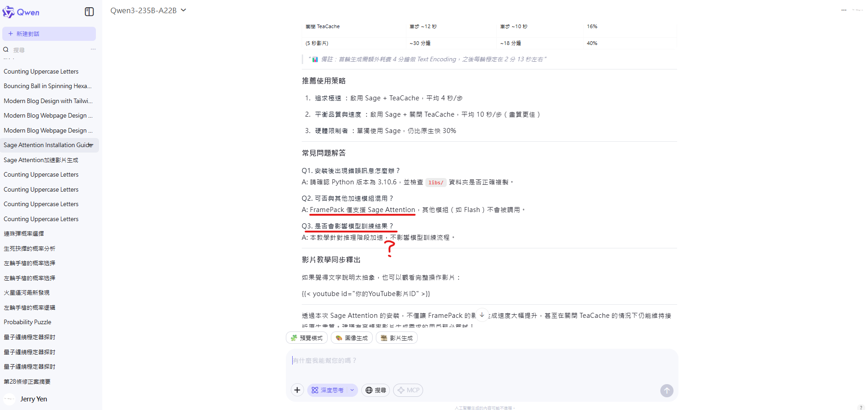868x410 pixels.
Task: Open the top-right three-dots menu
Action: click(844, 10)
